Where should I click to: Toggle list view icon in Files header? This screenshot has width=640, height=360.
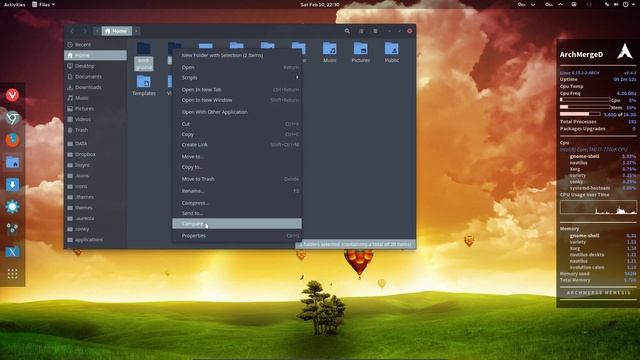[361, 31]
